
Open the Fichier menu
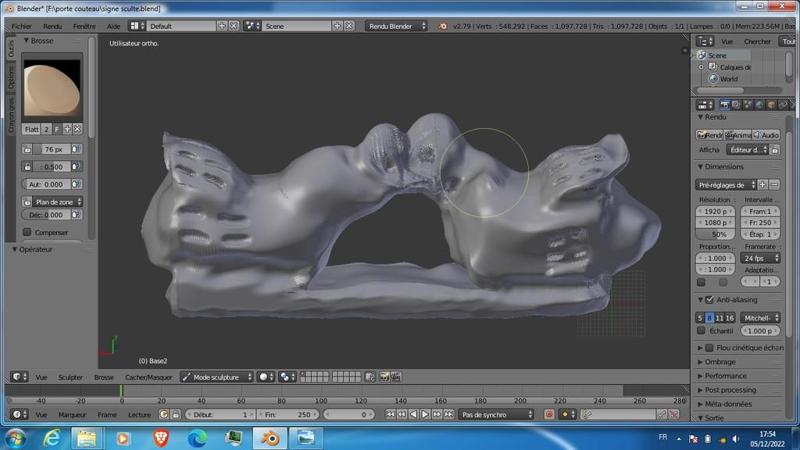pos(22,25)
